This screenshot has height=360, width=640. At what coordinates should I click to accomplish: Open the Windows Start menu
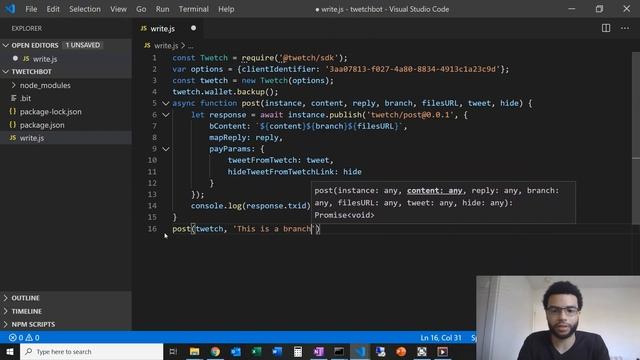coord(10,351)
